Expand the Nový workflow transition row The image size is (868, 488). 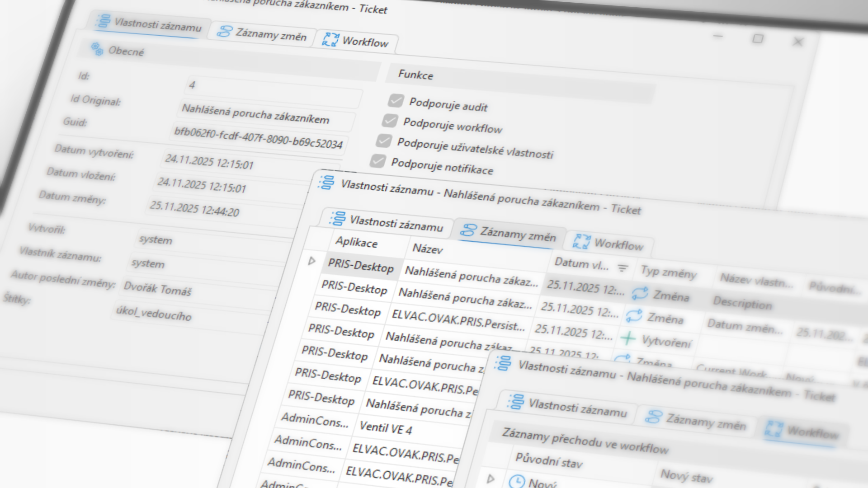click(x=491, y=479)
